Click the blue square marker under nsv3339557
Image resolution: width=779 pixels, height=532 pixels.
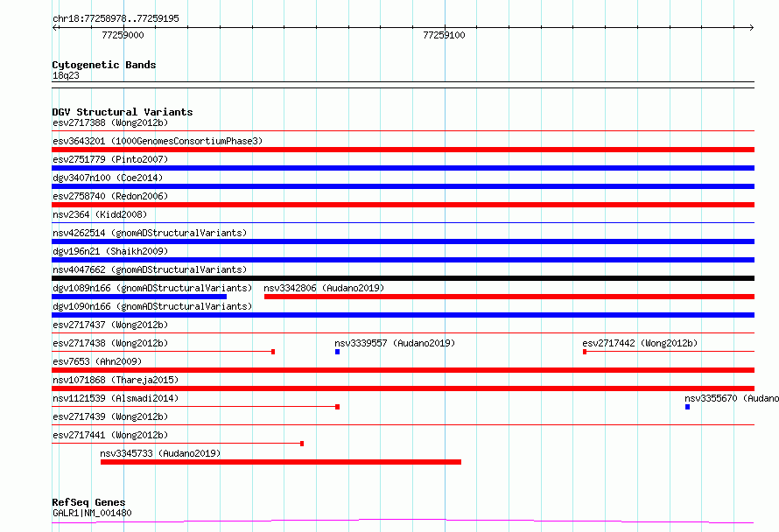pos(337,352)
